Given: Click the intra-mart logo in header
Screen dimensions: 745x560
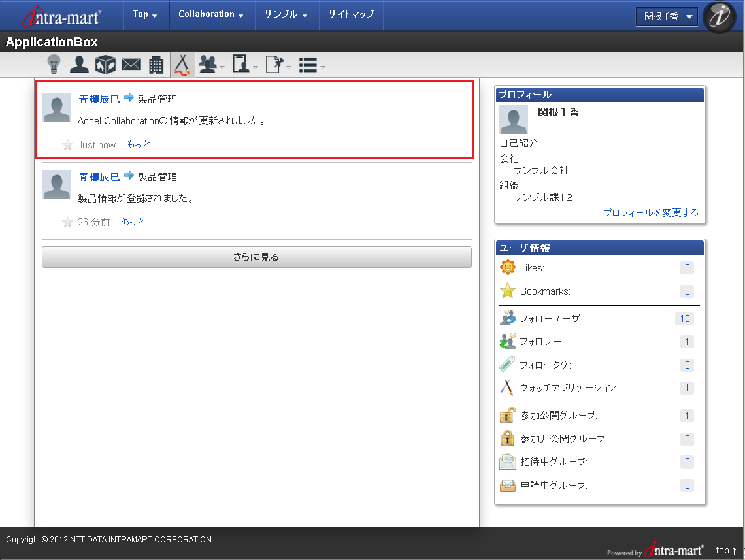Looking at the screenshot, I should (62, 16).
